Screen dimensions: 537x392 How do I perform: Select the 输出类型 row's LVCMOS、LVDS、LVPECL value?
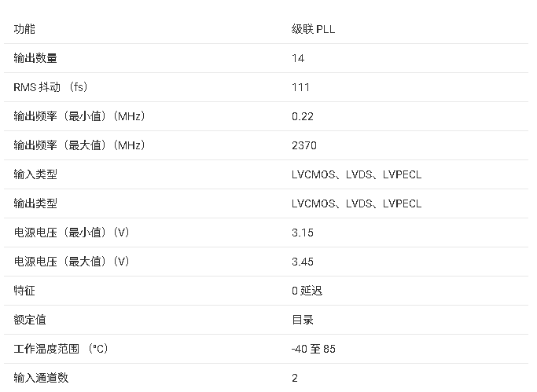pos(356,203)
